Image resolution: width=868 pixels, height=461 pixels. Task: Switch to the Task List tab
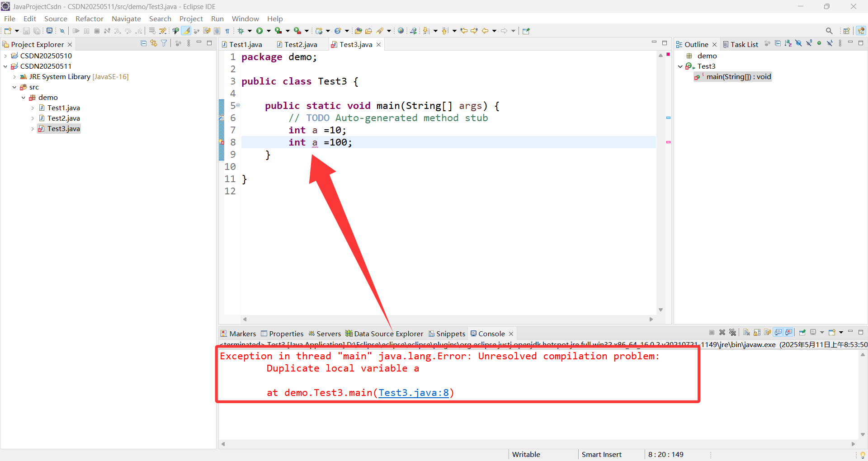click(740, 44)
